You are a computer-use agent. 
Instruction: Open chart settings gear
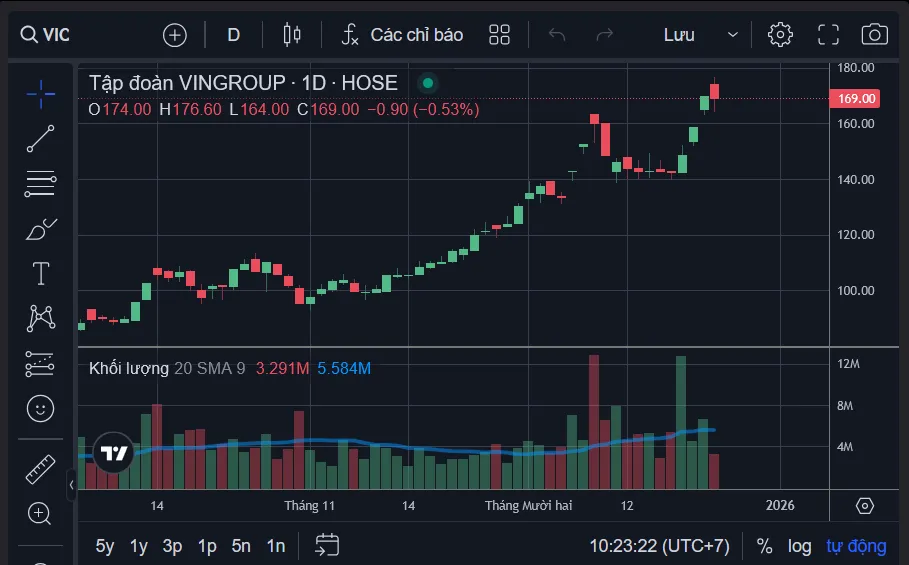point(780,35)
